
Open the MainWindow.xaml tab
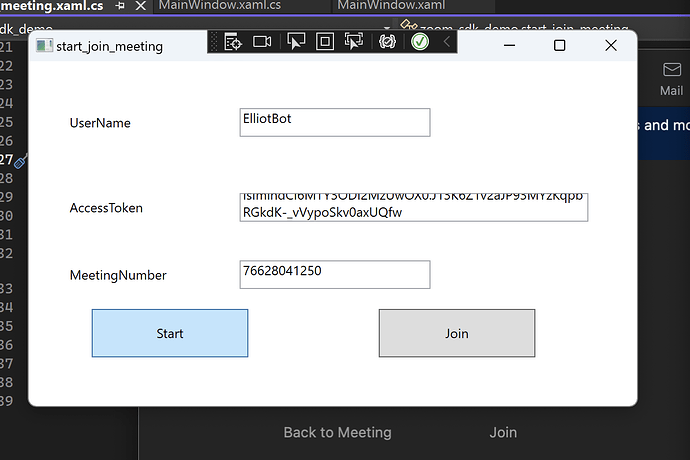(391, 5)
